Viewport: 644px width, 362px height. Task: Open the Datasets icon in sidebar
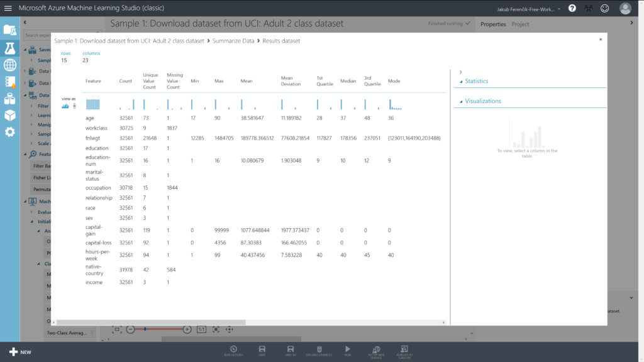tap(9, 82)
